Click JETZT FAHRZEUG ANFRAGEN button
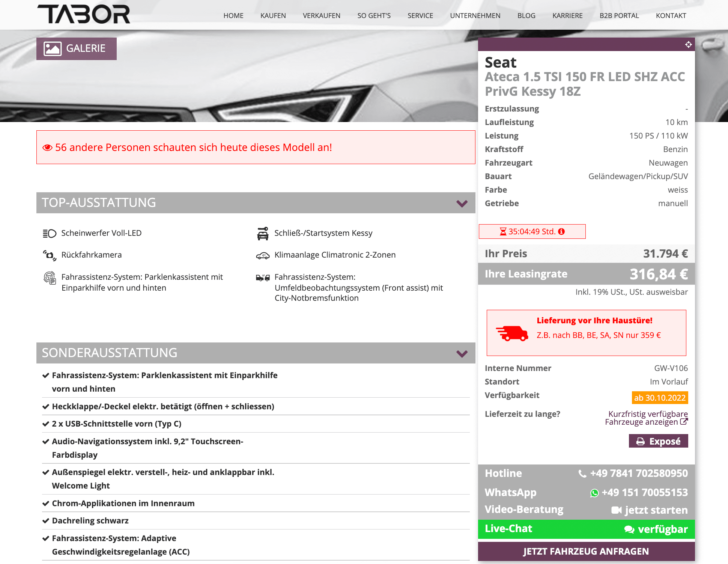Screen dimensions: 728x564 pos(587,551)
